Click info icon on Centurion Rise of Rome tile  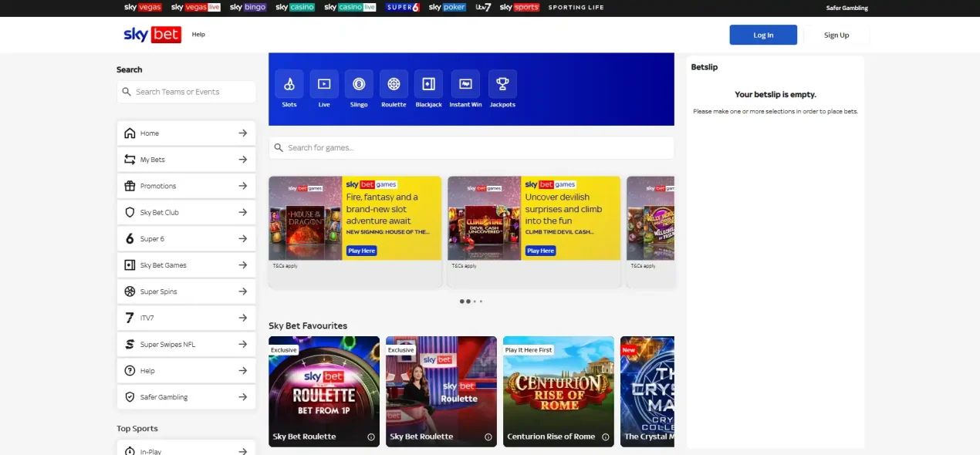606,436
